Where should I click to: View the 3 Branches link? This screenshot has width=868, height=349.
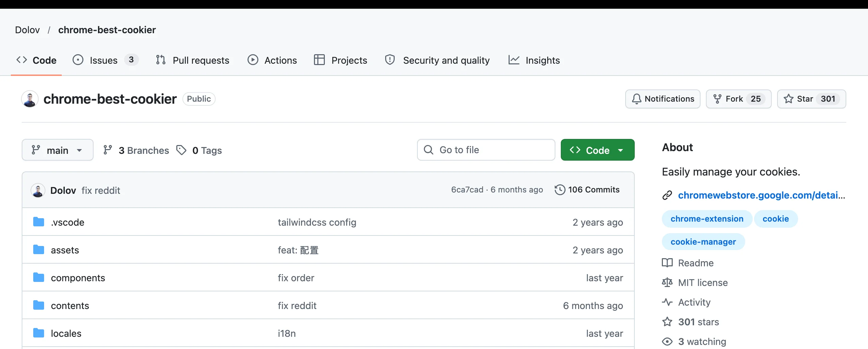[x=136, y=150]
